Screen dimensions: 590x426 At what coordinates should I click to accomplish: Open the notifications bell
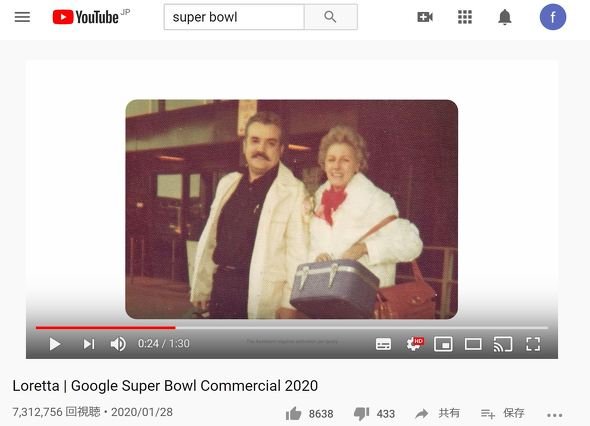[505, 17]
